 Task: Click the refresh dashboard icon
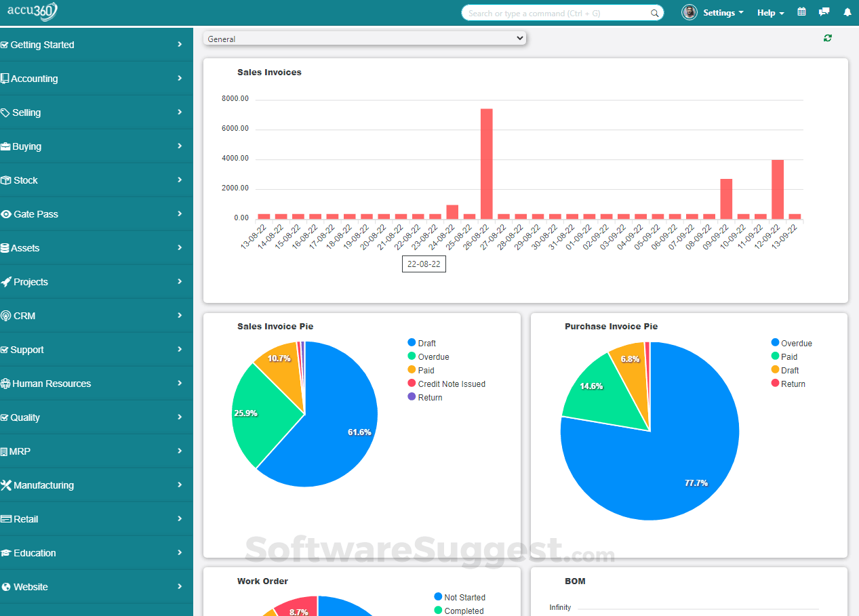[x=827, y=38]
